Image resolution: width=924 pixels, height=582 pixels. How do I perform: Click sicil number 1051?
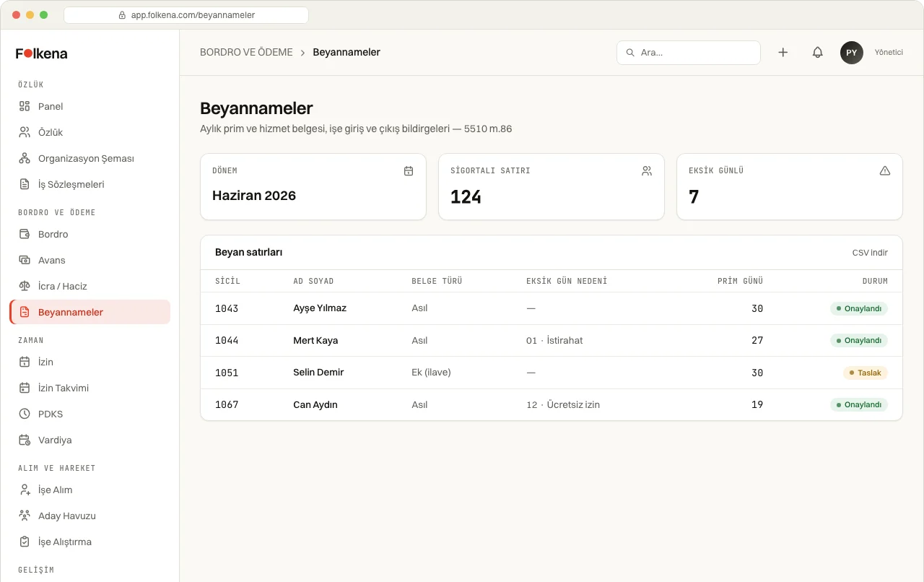click(x=227, y=373)
